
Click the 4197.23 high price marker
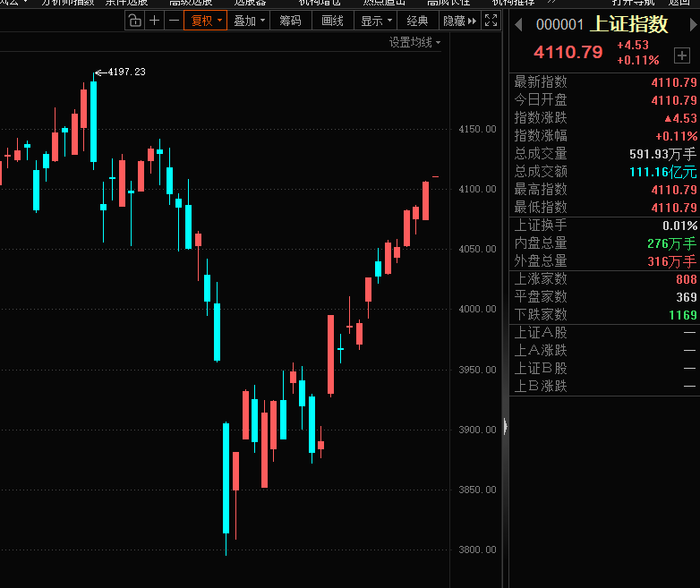(125, 72)
